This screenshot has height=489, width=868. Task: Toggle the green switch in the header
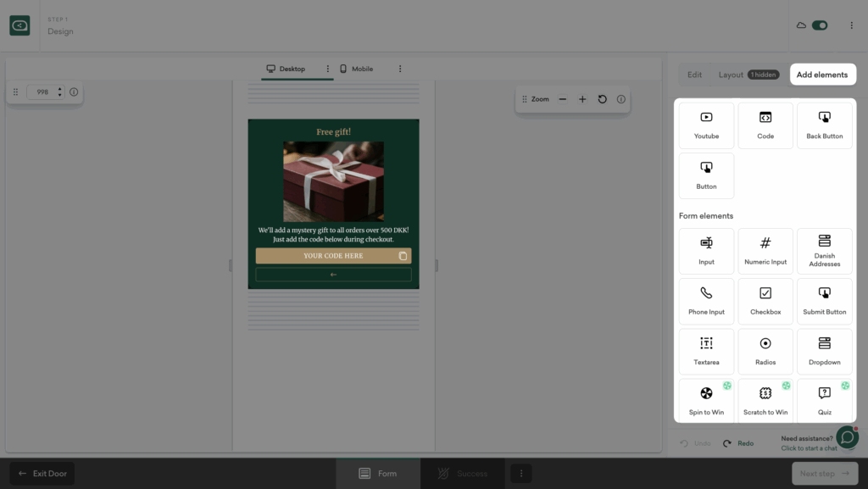pyautogui.click(x=819, y=25)
